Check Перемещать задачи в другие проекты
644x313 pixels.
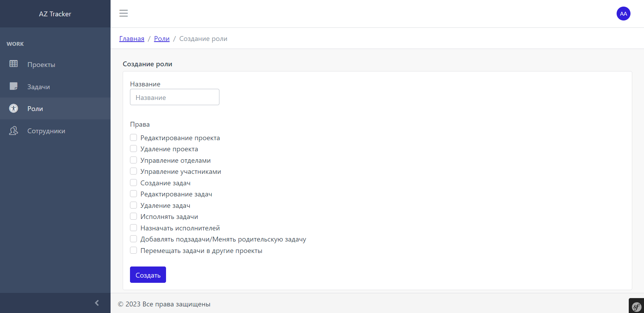[x=133, y=250]
